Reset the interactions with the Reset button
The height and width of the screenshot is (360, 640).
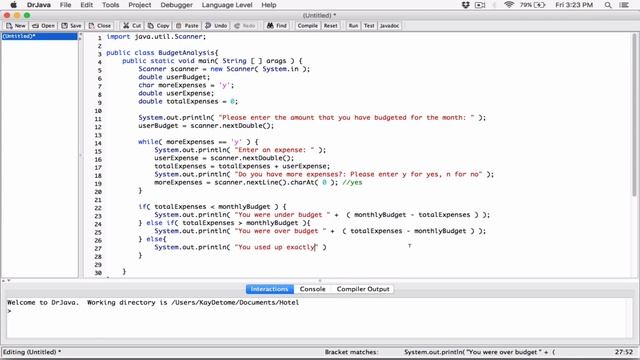click(331, 26)
